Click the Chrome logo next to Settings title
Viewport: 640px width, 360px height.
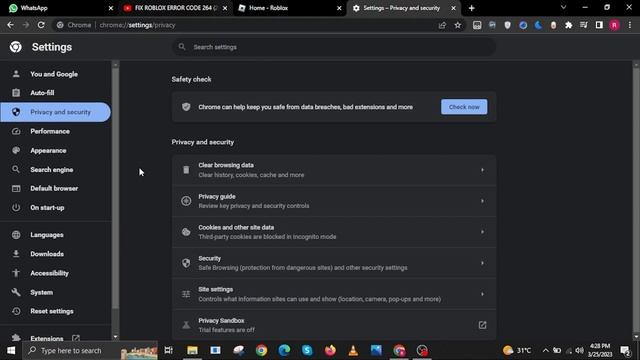16,47
